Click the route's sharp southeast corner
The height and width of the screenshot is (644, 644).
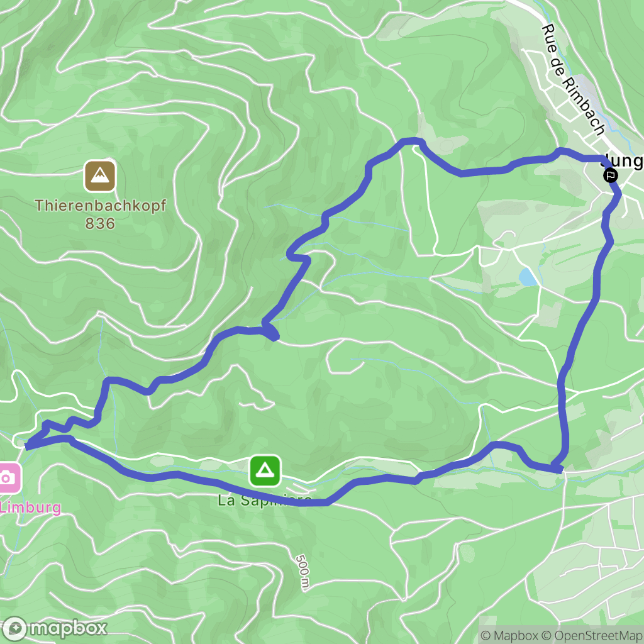(x=559, y=469)
